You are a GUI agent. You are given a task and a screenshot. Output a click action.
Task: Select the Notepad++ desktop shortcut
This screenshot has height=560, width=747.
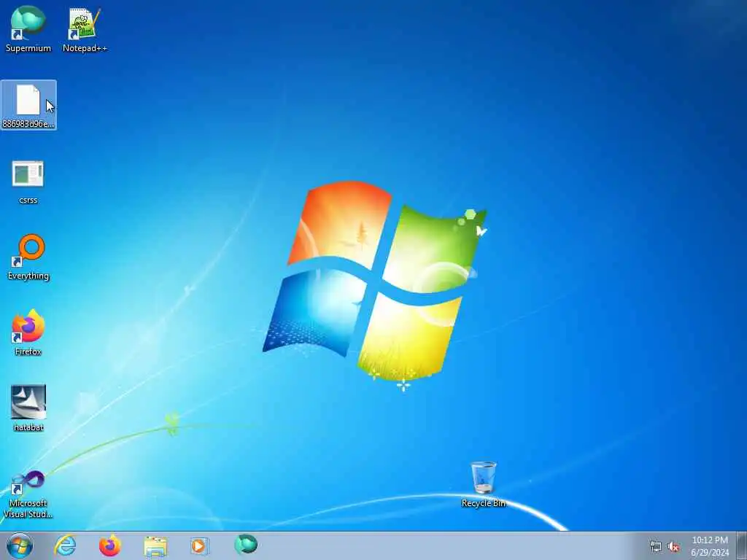pyautogui.click(x=85, y=29)
